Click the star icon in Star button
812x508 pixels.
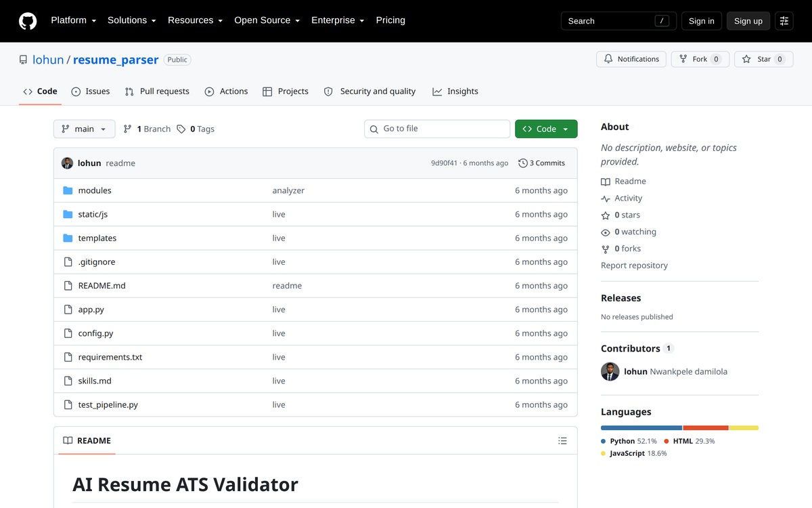click(x=746, y=59)
